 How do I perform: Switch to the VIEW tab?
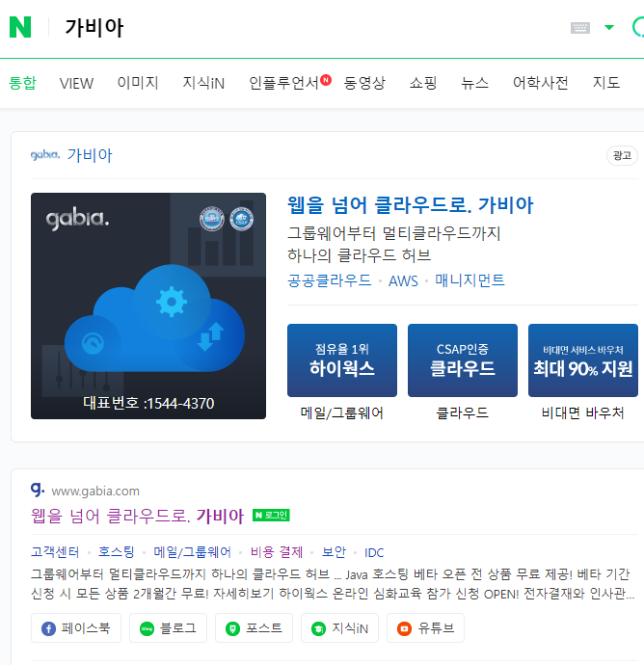pos(76,84)
